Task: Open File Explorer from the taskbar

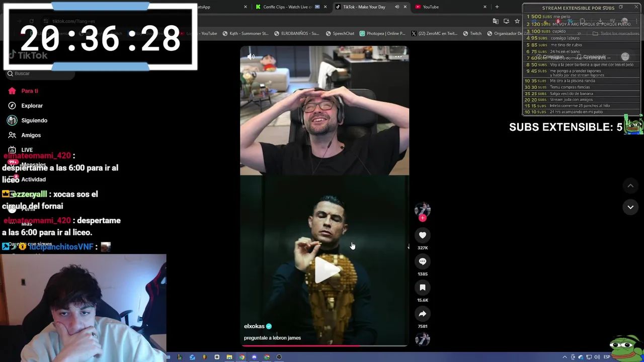Action: (229, 357)
